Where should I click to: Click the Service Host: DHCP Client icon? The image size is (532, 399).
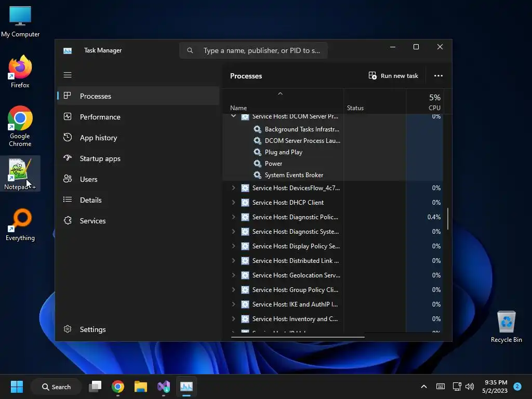(245, 203)
